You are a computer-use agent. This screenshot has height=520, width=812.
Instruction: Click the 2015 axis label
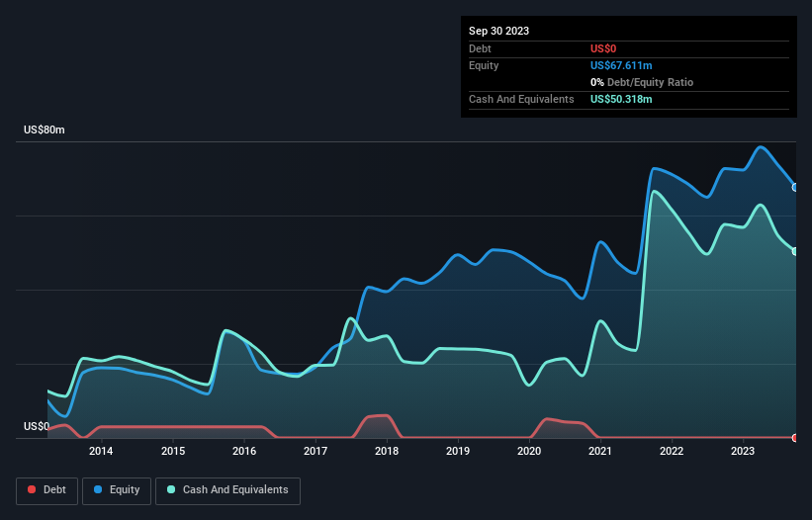[173, 451]
